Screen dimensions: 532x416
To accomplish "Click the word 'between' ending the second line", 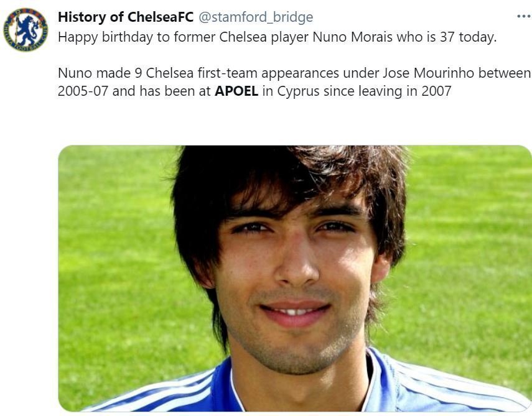I will coord(504,73).
